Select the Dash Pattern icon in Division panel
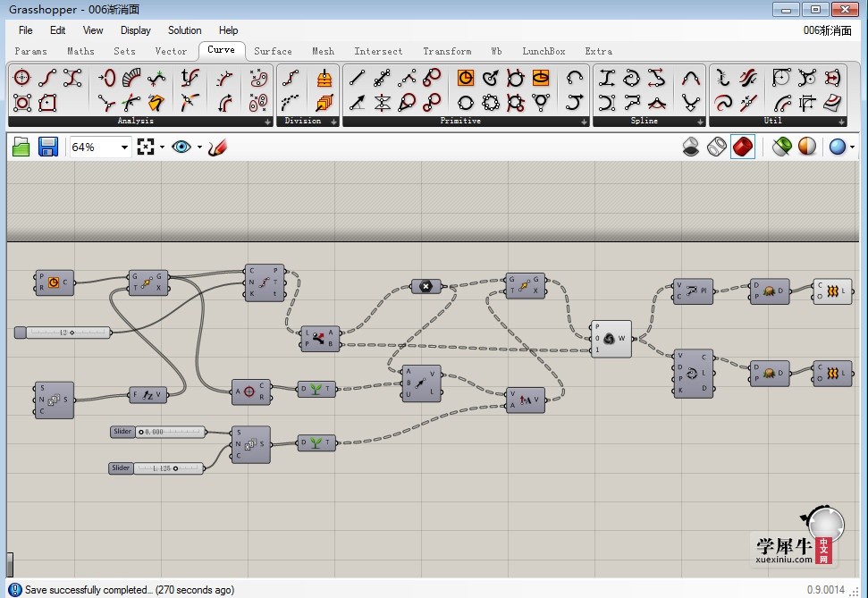This screenshot has width=868, height=598. pos(291,103)
